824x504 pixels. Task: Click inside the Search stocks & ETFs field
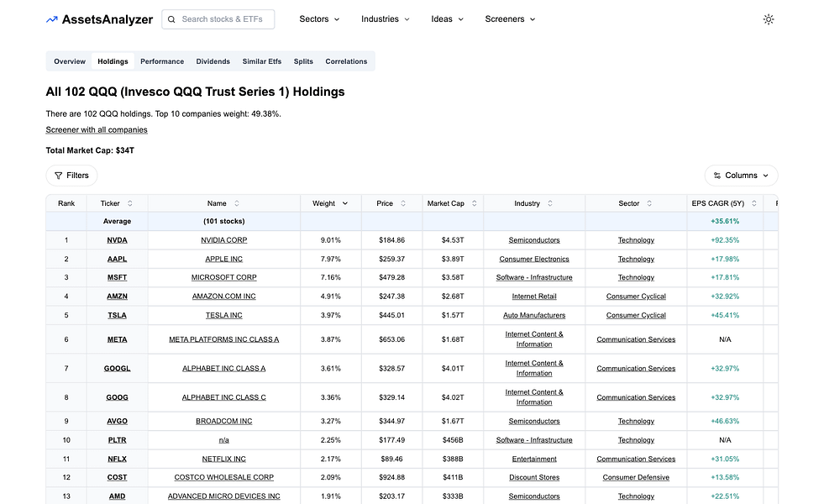223,18
